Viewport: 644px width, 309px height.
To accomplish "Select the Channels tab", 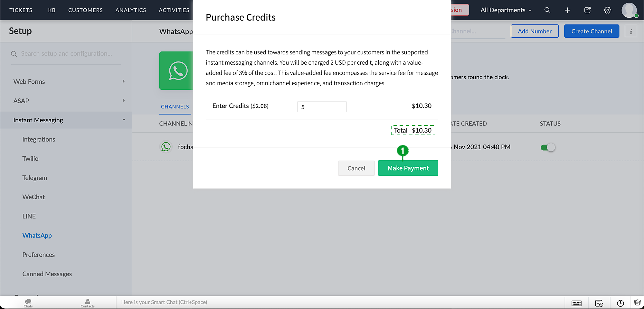I will (175, 107).
